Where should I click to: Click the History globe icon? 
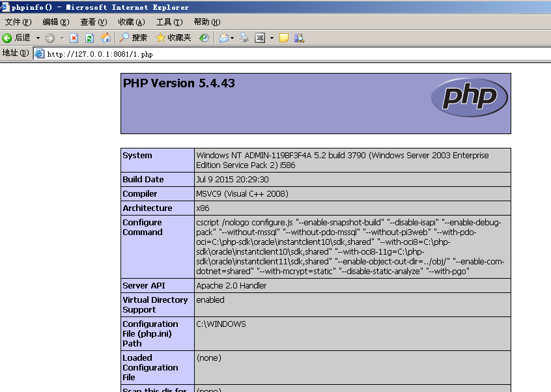(205, 38)
